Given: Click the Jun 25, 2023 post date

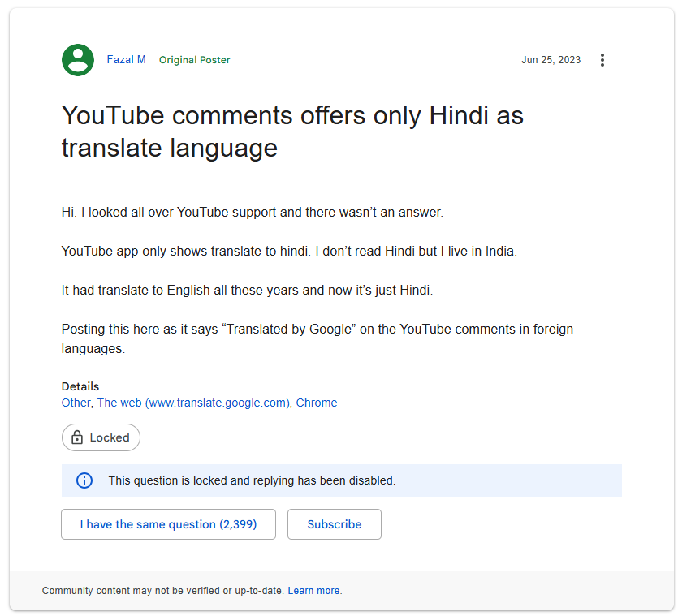Looking at the screenshot, I should 551,60.
